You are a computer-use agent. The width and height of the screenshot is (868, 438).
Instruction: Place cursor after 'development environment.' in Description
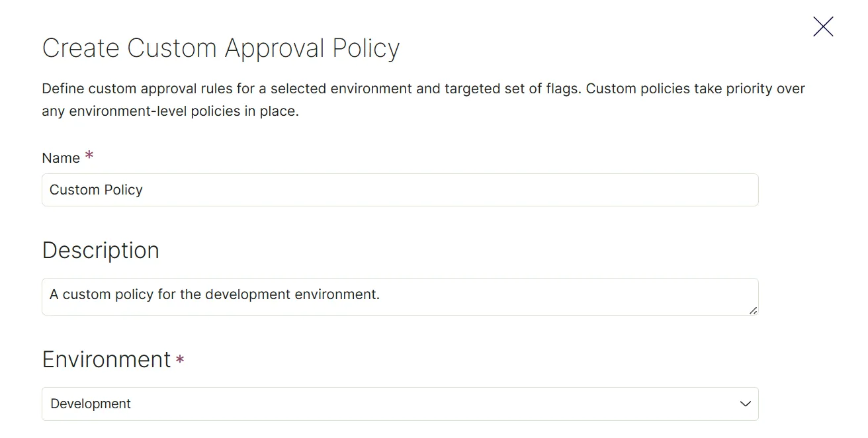pos(381,294)
